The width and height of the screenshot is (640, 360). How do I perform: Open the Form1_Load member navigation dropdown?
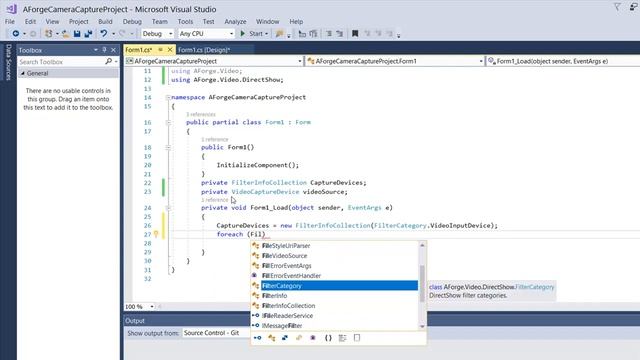pos(563,61)
